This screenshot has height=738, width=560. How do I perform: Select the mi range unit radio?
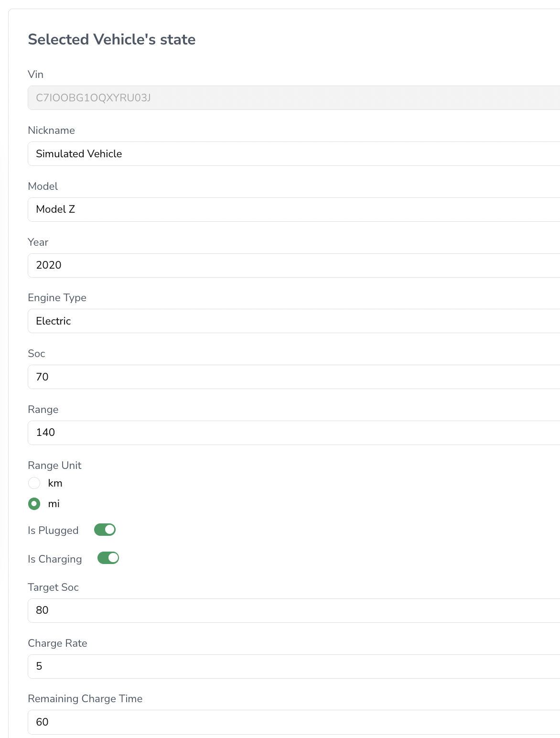34,504
